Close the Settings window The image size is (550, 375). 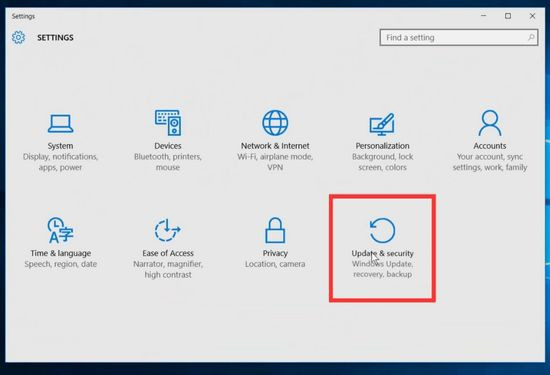click(x=532, y=16)
